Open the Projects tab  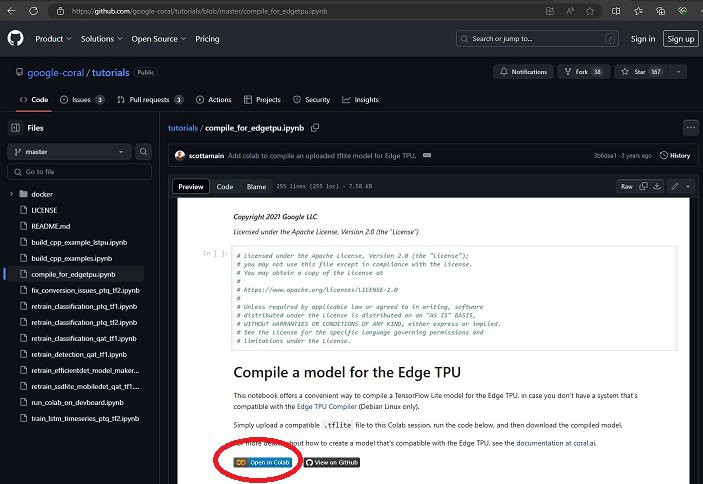(262, 99)
